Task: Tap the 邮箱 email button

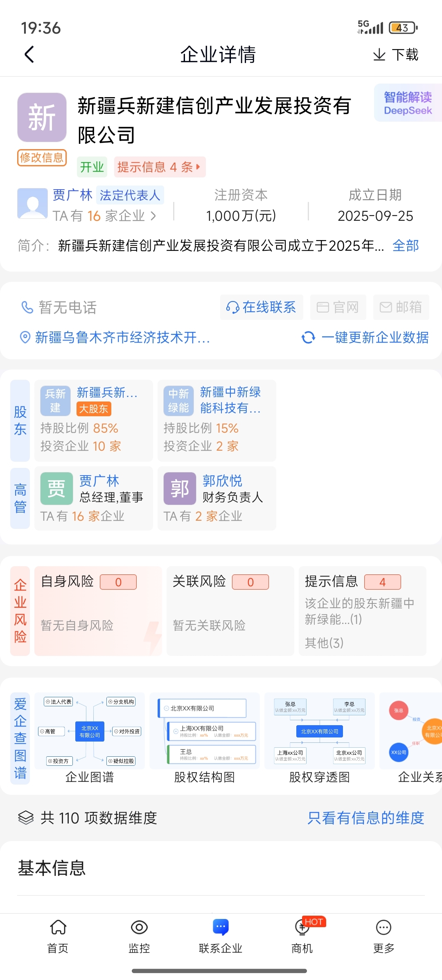Action: [x=401, y=307]
